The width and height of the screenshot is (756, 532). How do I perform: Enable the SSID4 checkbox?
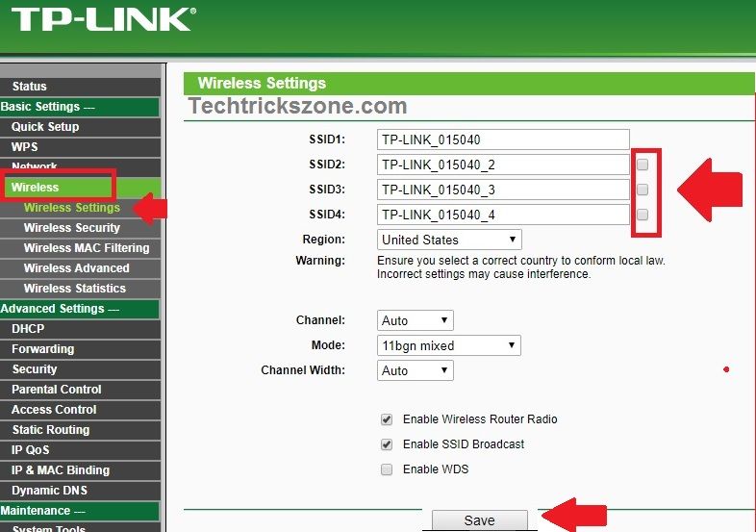pyautogui.click(x=643, y=215)
